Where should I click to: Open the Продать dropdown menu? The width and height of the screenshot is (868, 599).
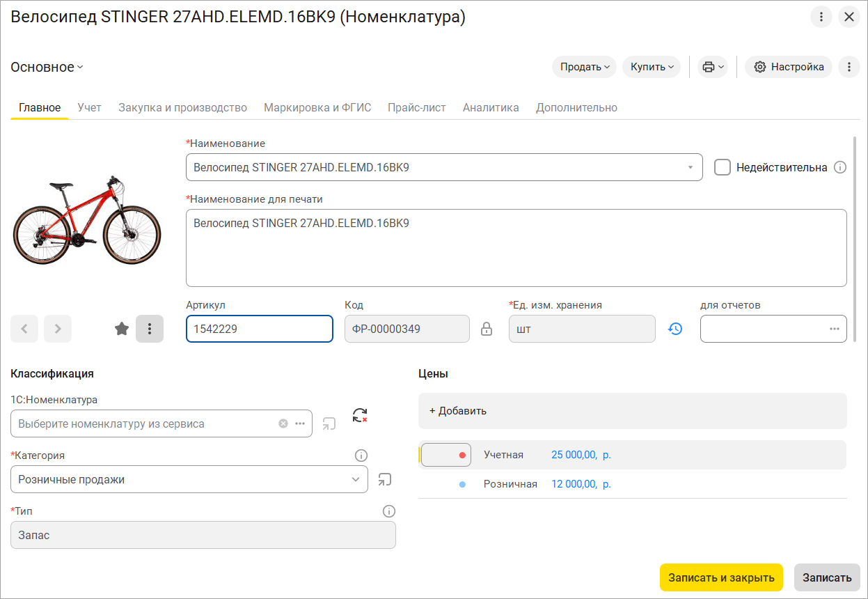[585, 67]
